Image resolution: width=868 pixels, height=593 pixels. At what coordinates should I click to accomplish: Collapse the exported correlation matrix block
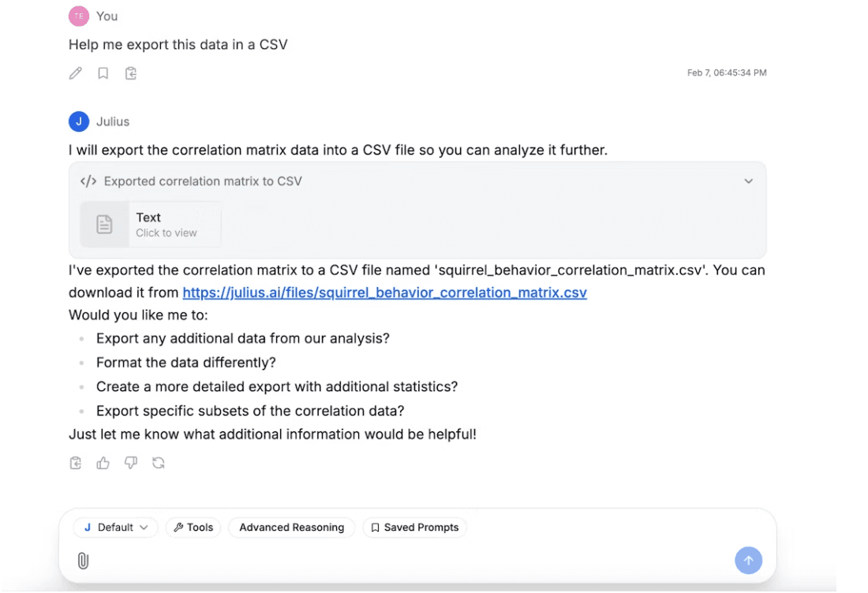(x=748, y=181)
